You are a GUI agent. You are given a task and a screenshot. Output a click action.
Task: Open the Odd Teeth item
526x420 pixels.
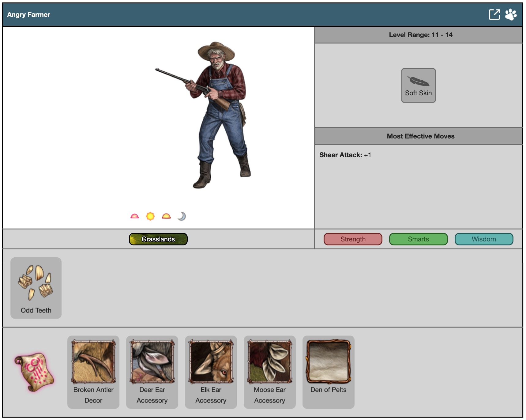point(36,288)
